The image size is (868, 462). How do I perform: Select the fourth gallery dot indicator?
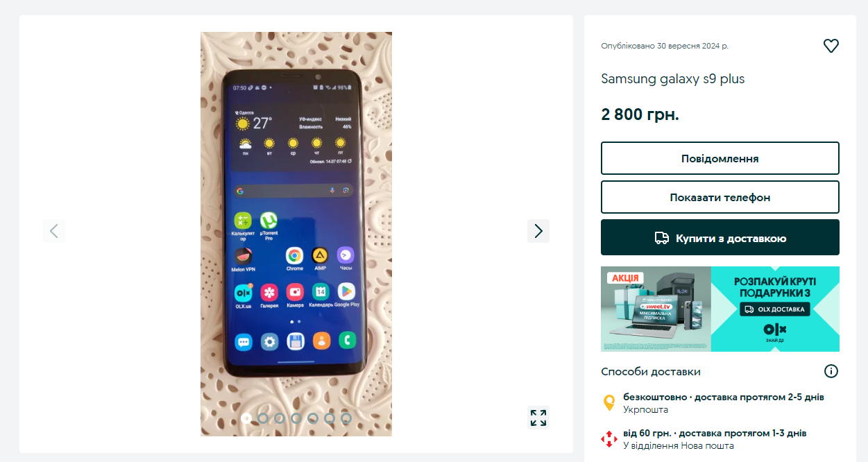[296, 418]
